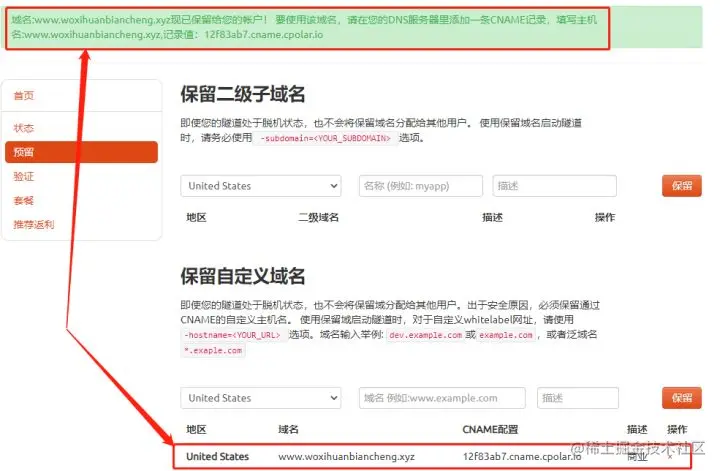Screen dimensions: 720x471
Task: Expand region dropdown for 保留二级子域名
Action: point(261,186)
